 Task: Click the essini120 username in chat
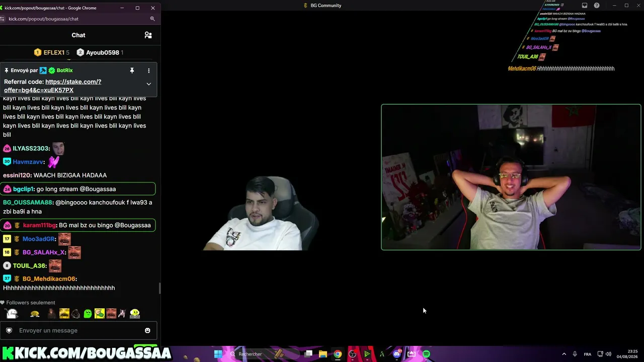coord(17,175)
